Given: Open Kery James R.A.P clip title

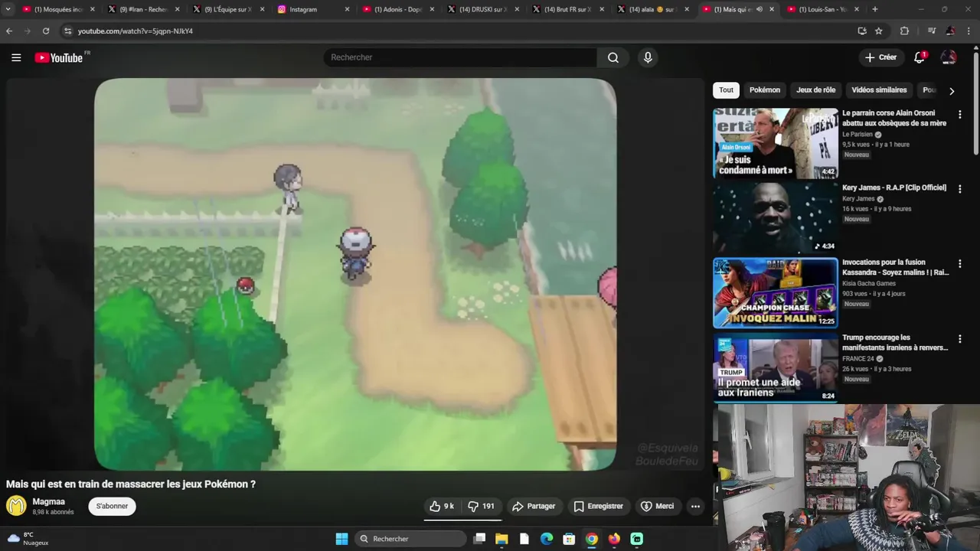Looking at the screenshot, I should [x=894, y=187].
